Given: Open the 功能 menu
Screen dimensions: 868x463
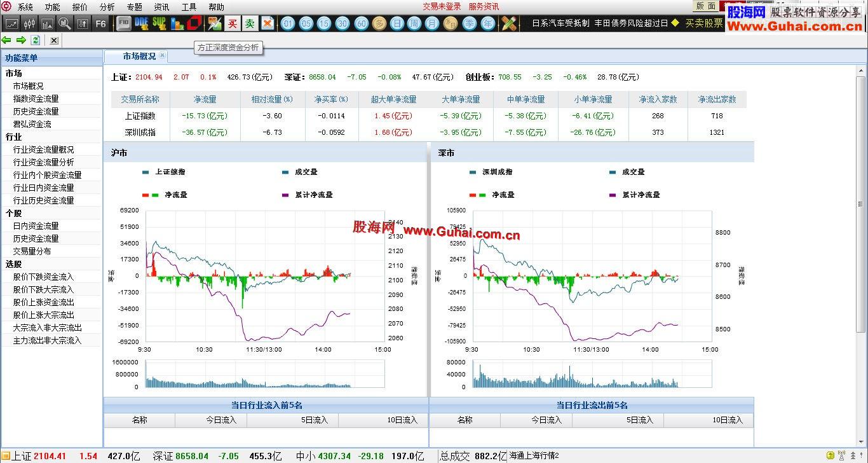Looking at the screenshot, I should coord(53,7).
